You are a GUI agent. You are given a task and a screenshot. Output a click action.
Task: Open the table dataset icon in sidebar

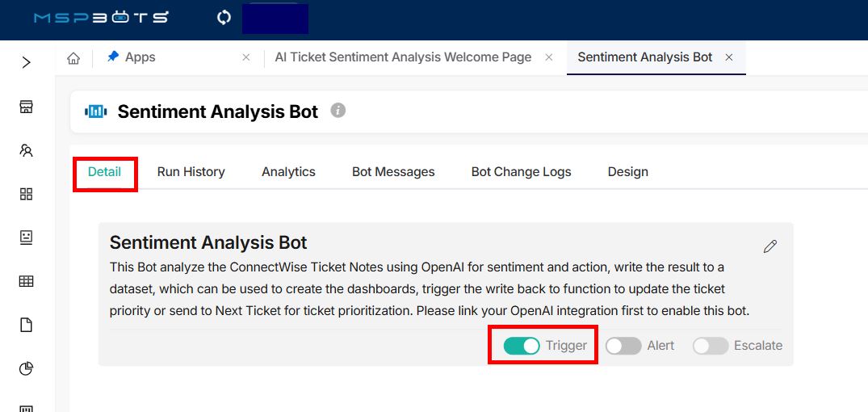click(26, 281)
